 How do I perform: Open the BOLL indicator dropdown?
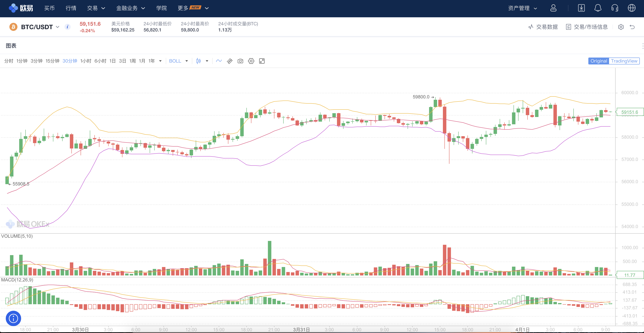178,61
